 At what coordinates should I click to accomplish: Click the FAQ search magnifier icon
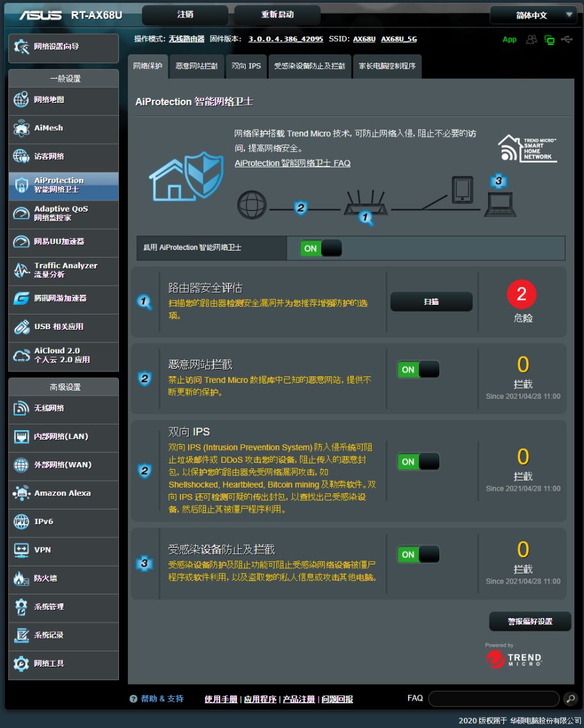click(571, 699)
